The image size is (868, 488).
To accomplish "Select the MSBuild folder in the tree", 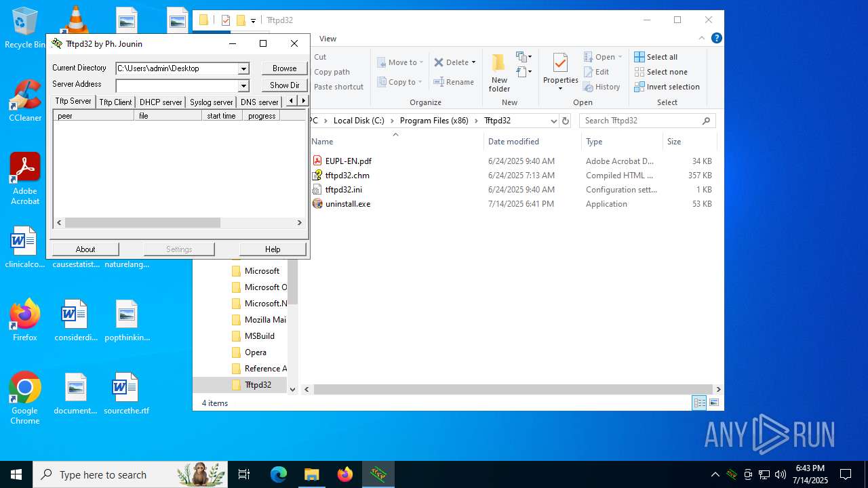I will [253, 336].
